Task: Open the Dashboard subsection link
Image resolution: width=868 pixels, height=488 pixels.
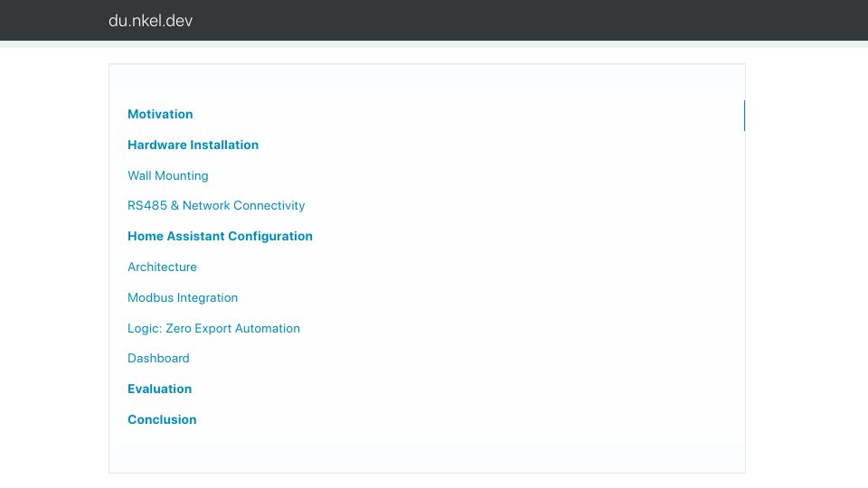Action: coord(158,359)
